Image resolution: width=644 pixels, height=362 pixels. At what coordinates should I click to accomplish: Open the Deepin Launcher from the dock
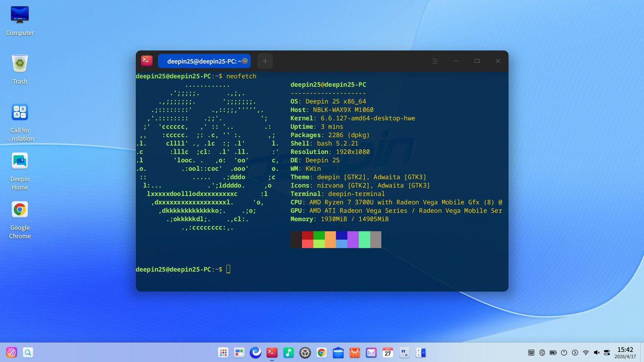223,353
